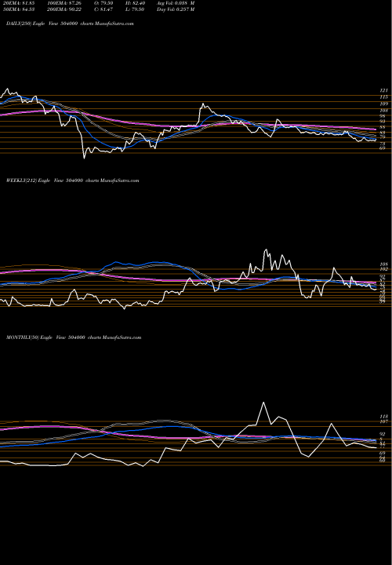Click the DAILY(250) Eagle View chart title
This screenshot has width=392, height=565.
[x=70, y=24]
